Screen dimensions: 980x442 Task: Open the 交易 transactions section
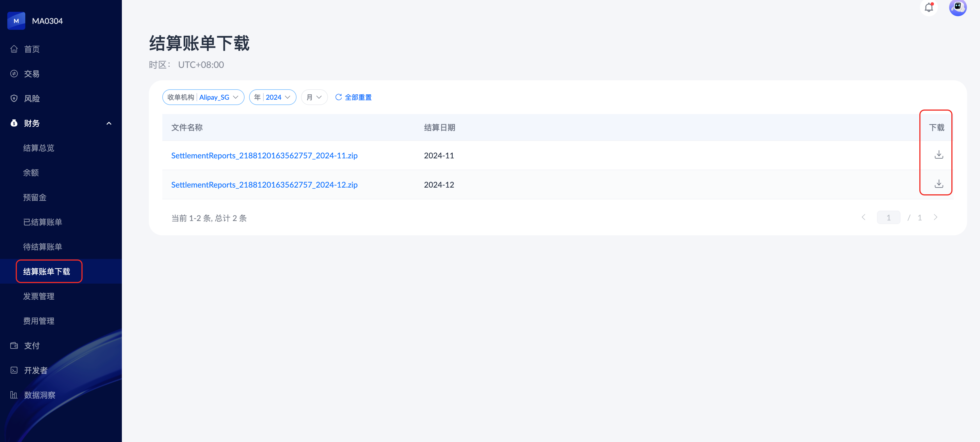tap(31, 74)
